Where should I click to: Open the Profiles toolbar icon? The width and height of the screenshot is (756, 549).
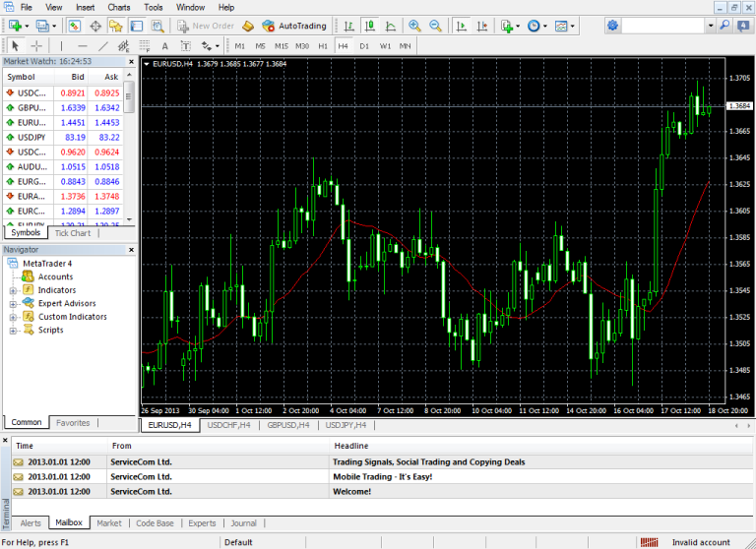pos(42,26)
